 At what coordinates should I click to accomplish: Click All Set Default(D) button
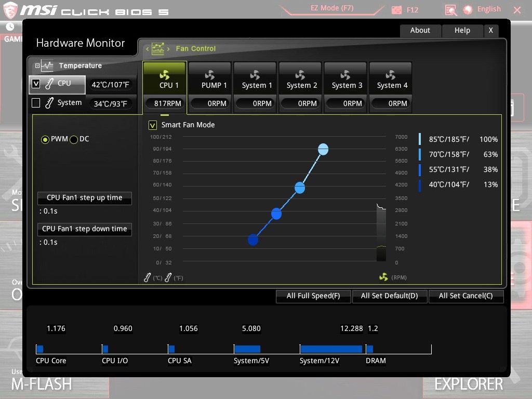tap(390, 296)
